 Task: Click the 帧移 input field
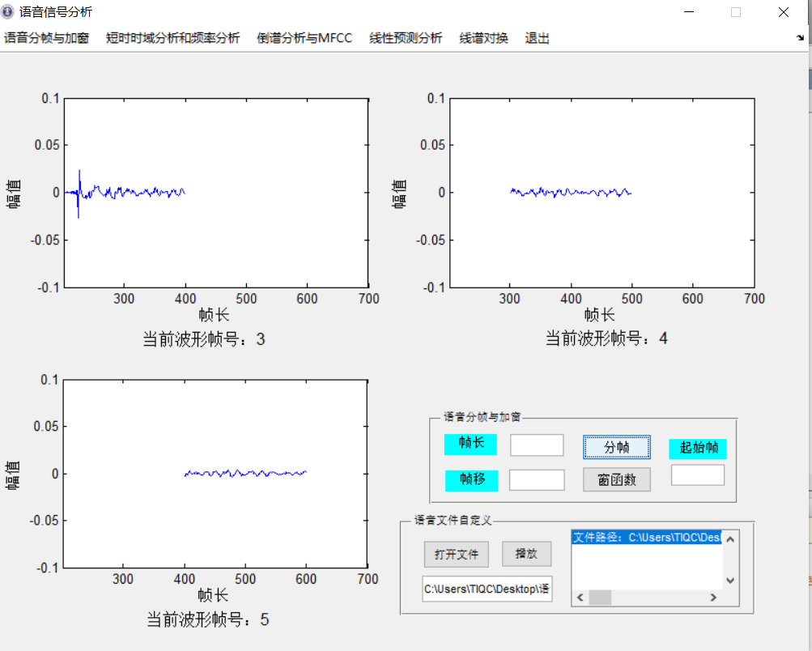(537, 480)
